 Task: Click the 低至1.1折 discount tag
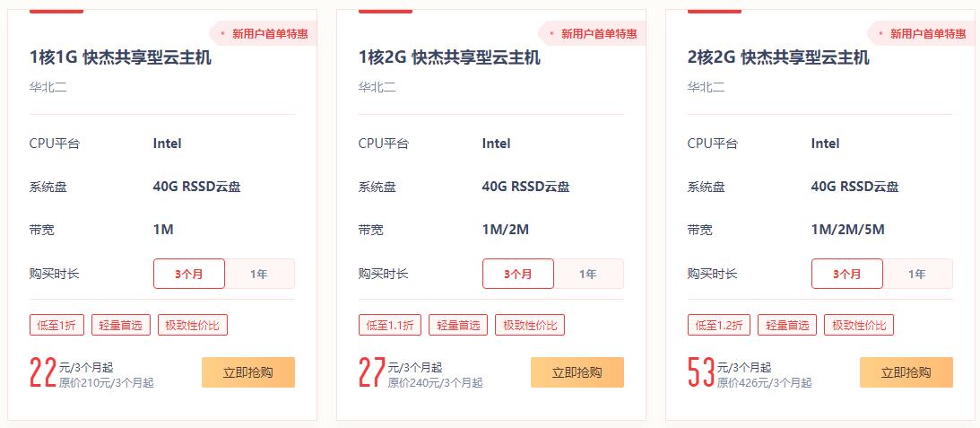tap(390, 325)
